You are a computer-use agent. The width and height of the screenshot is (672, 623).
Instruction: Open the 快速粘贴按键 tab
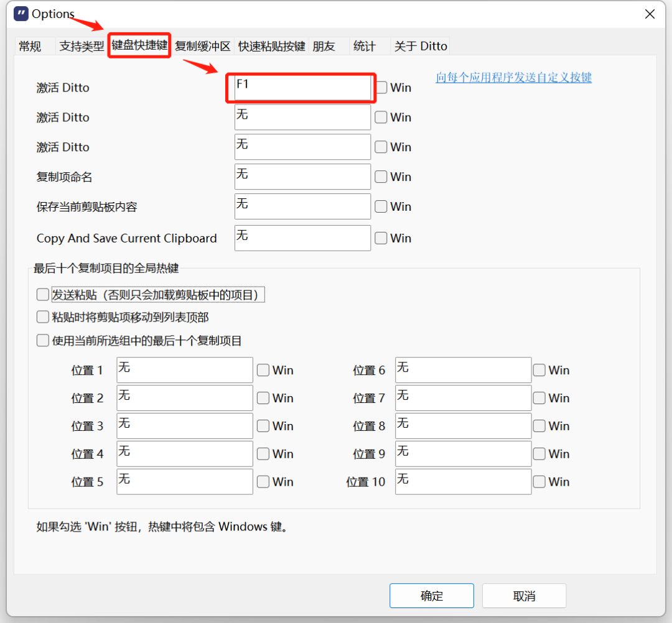(271, 46)
